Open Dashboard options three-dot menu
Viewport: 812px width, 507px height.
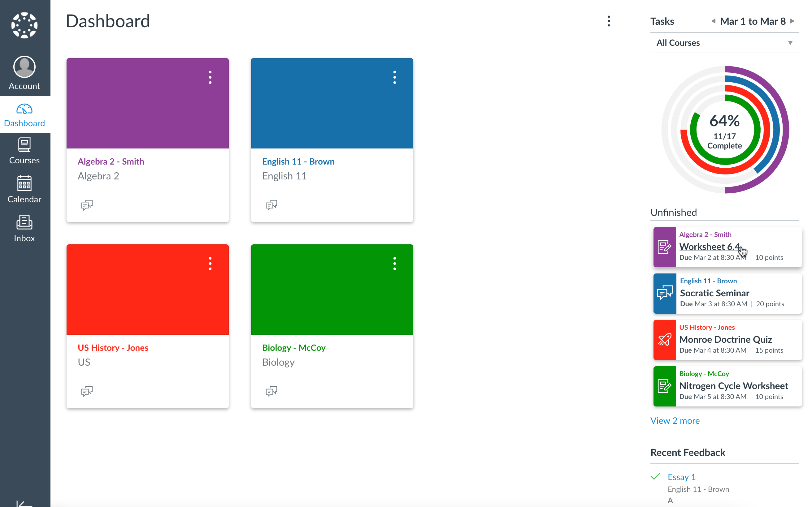[608, 21]
